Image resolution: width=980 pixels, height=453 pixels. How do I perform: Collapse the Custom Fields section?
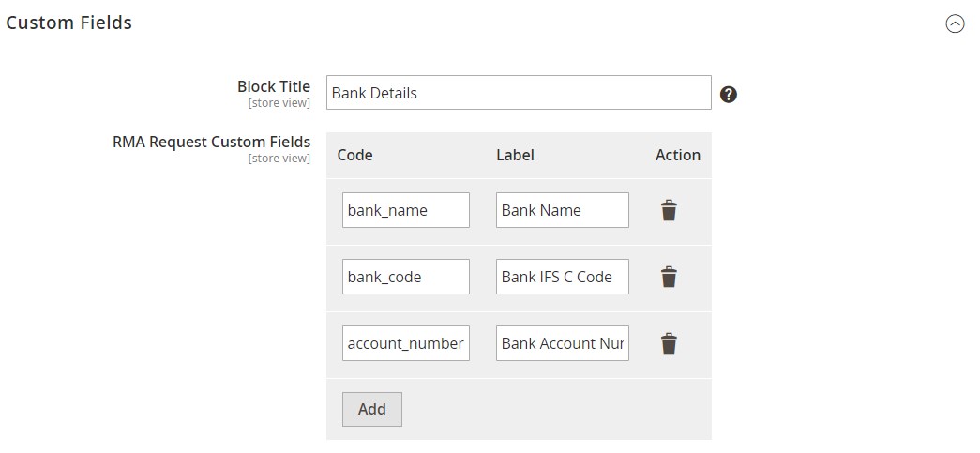point(955,24)
